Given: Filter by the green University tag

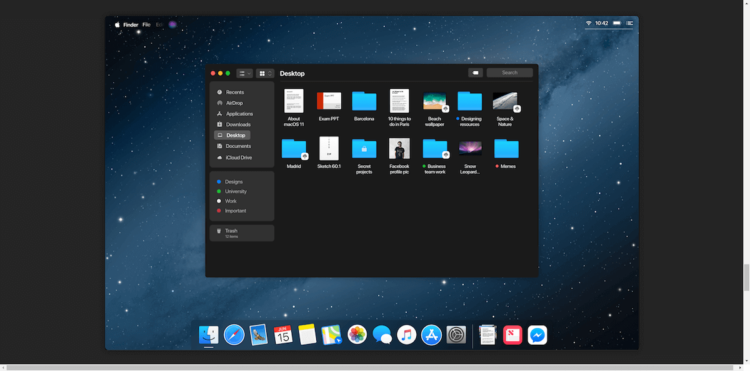Looking at the screenshot, I should (232, 191).
